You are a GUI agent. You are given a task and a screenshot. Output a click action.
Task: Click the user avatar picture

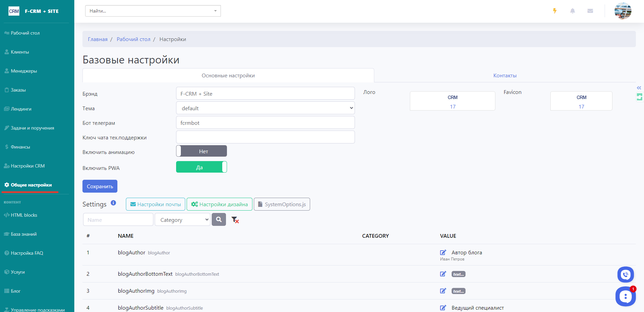point(623,11)
